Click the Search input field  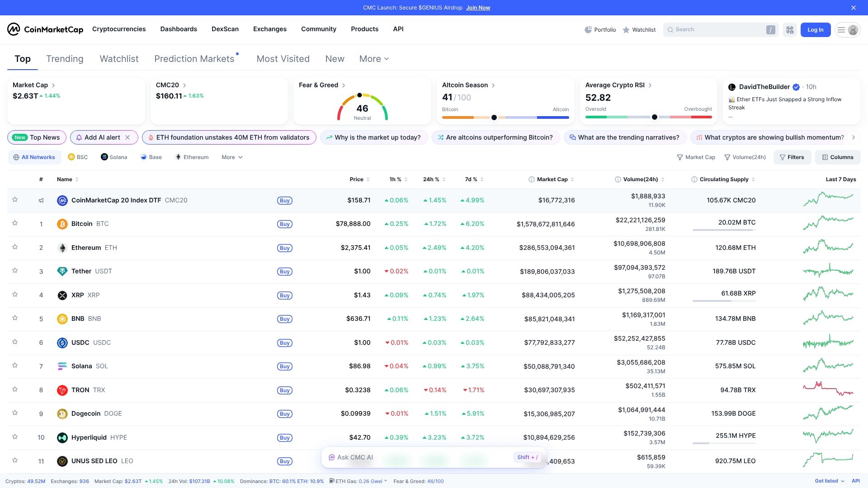721,30
